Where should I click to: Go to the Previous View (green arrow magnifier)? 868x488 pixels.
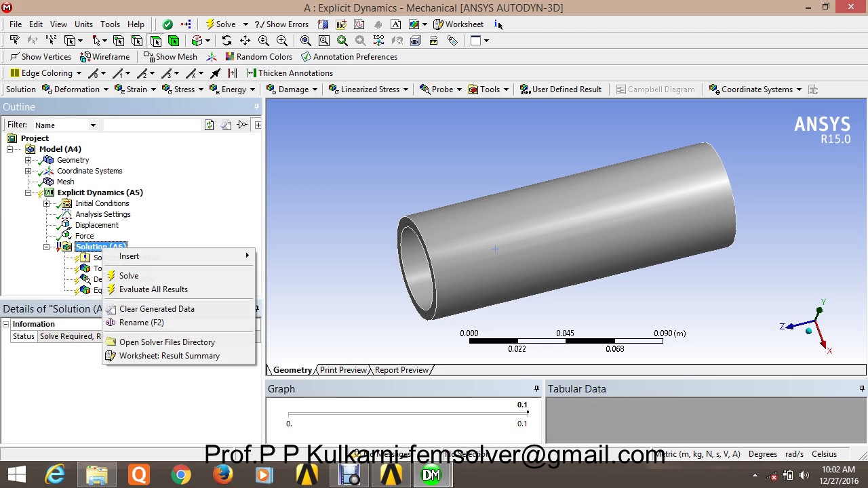342,41
